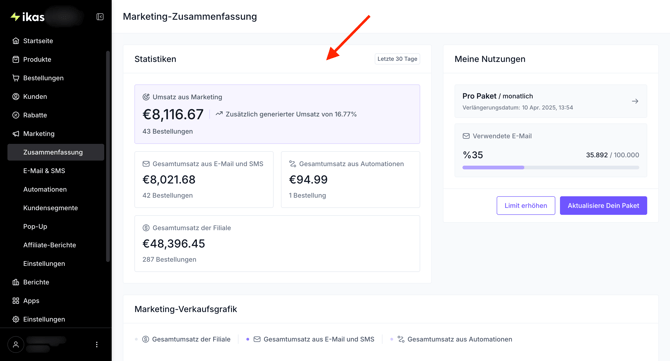Open the Startseite home icon

(16, 41)
